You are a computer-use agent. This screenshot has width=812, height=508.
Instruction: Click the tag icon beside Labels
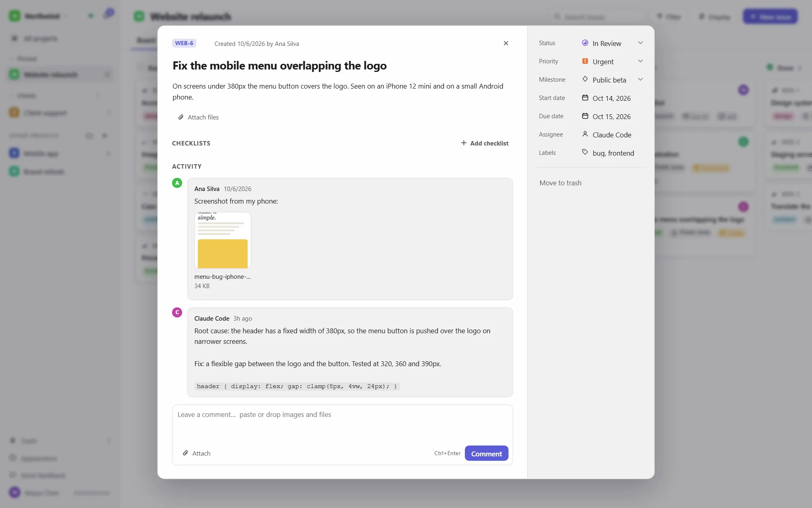click(585, 152)
